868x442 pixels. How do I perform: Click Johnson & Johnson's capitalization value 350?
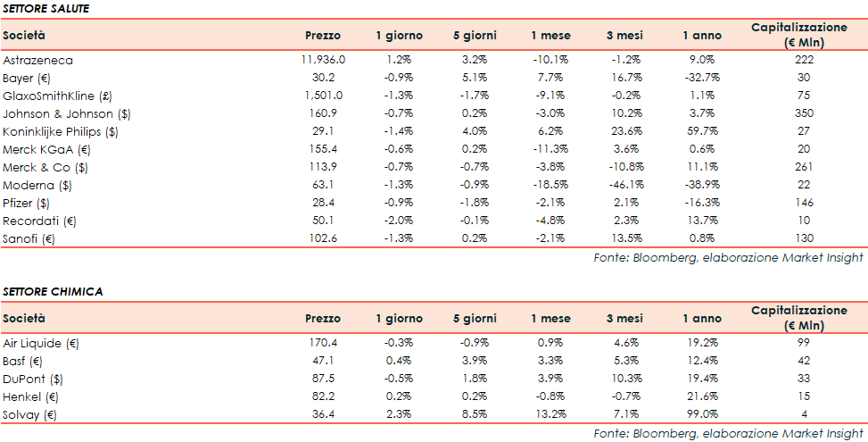tap(798, 113)
